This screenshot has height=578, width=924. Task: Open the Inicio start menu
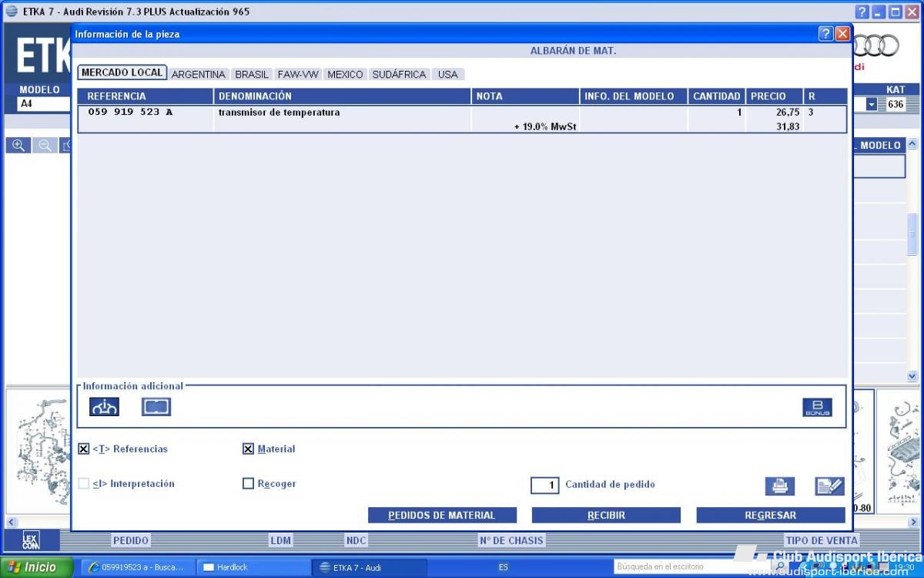(x=37, y=567)
